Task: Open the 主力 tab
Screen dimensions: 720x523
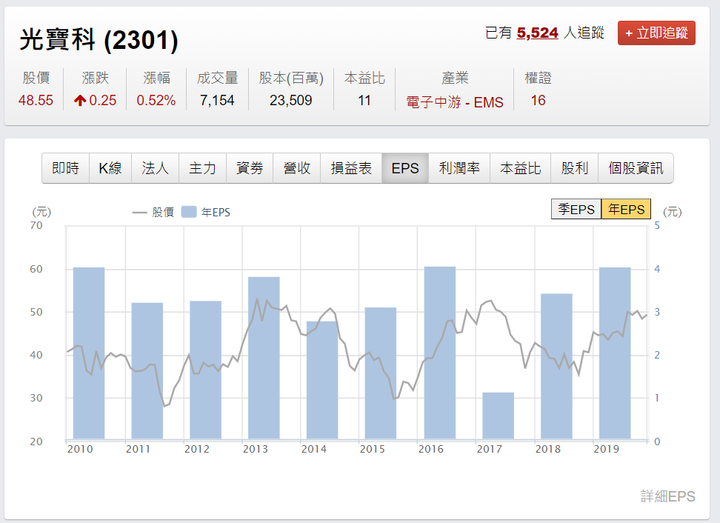Action: pyautogui.click(x=202, y=168)
